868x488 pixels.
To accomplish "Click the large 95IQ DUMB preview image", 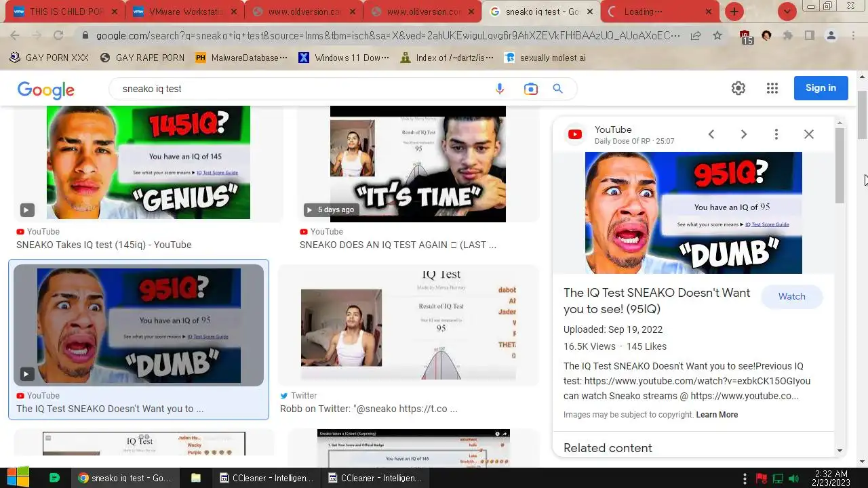I will click(694, 213).
